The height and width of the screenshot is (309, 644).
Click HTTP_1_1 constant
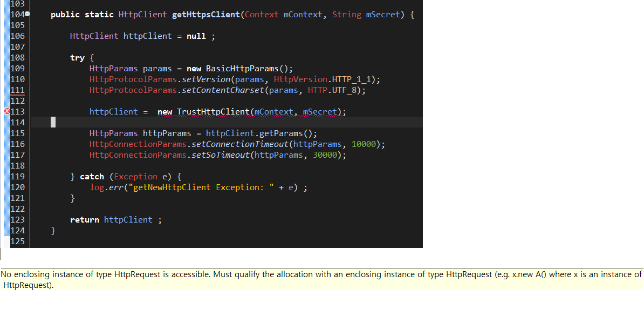(352, 79)
